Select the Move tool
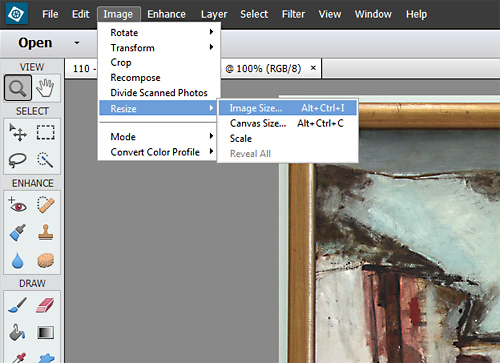500x363 pixels. coord(18,132)
